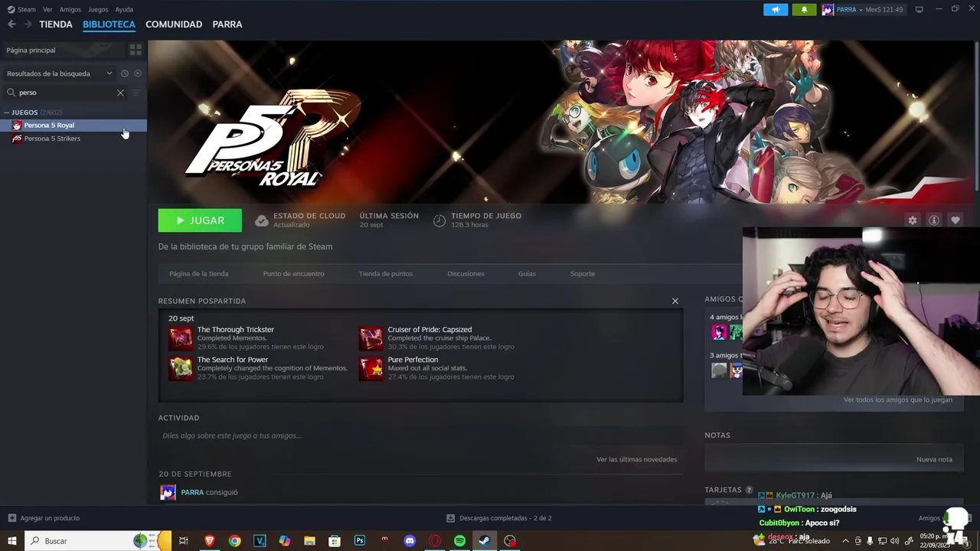The height and width of the screenshot is (551, 980).
Task: Click Cruiser of Pride: Capsized achievement icon
Action: (x=371, y=338)
